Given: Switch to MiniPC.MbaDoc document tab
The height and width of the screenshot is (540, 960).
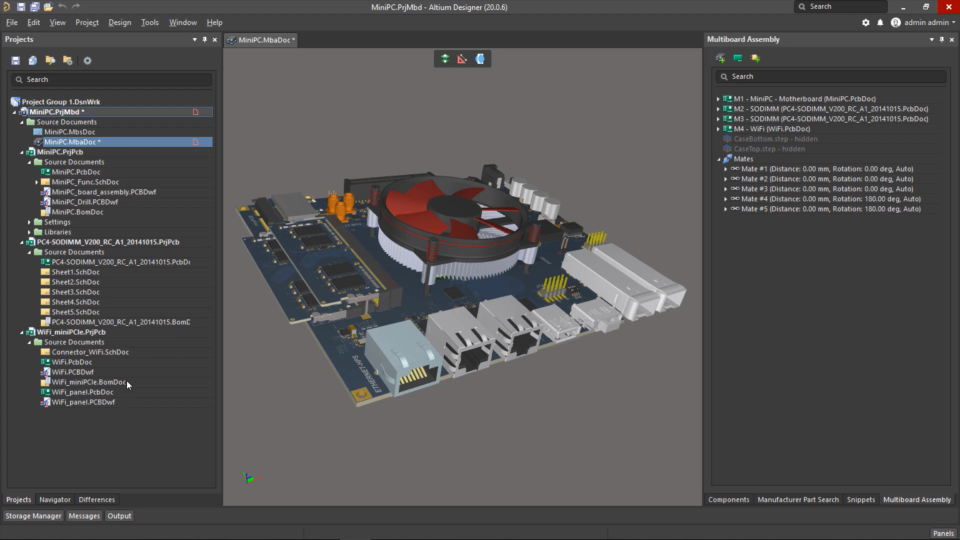Looking at the screenshot, I should 261,40.
